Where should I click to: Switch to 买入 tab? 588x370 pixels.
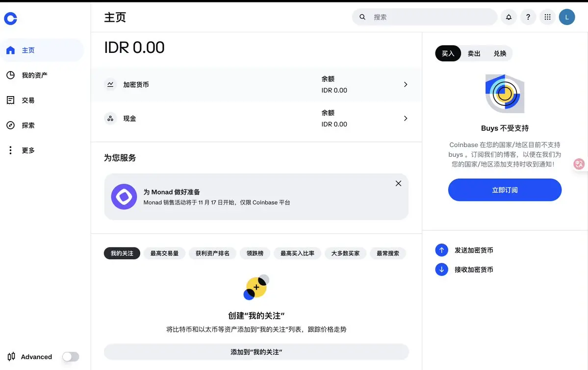coord(448,53)
